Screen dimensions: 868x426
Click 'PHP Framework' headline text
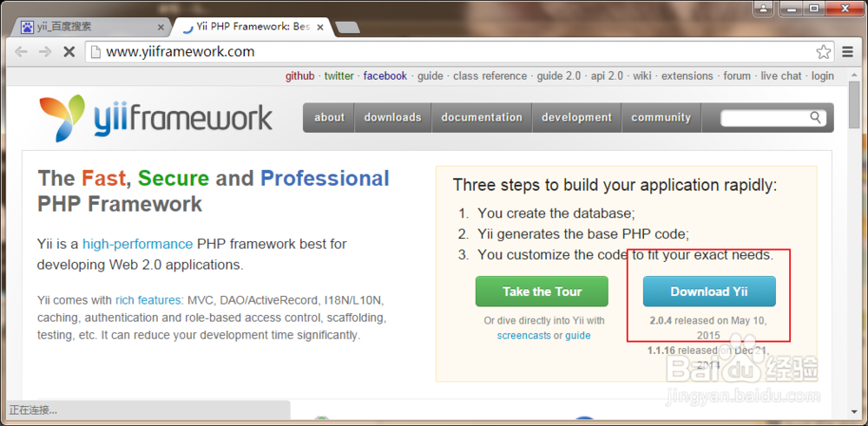[x=120, y=204]
